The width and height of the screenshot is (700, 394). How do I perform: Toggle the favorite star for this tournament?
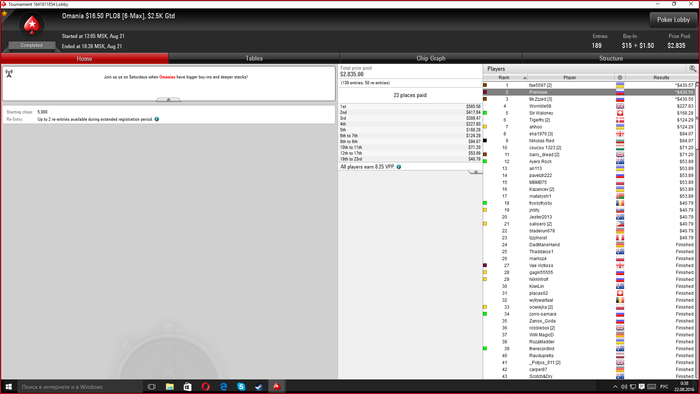4,13
